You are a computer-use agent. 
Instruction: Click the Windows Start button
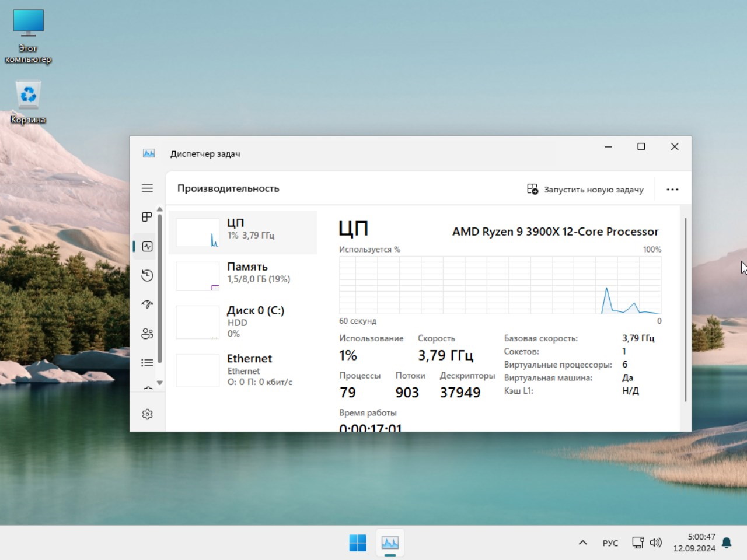358,542
